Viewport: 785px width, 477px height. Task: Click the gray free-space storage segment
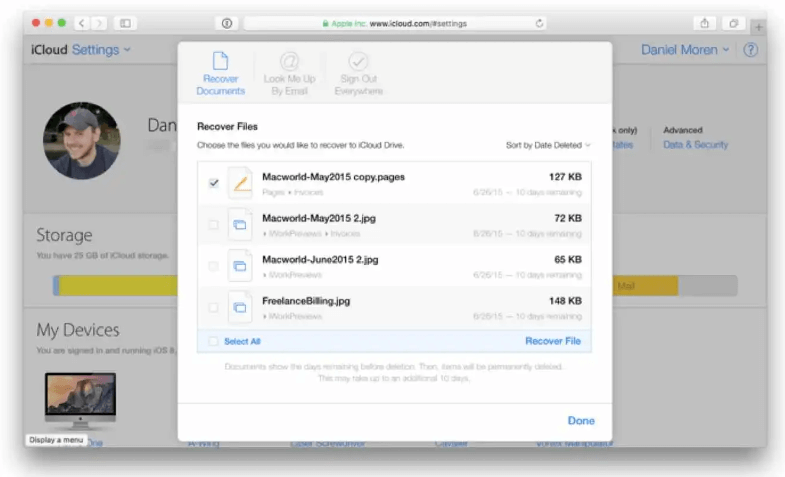(x=707, y=285)
